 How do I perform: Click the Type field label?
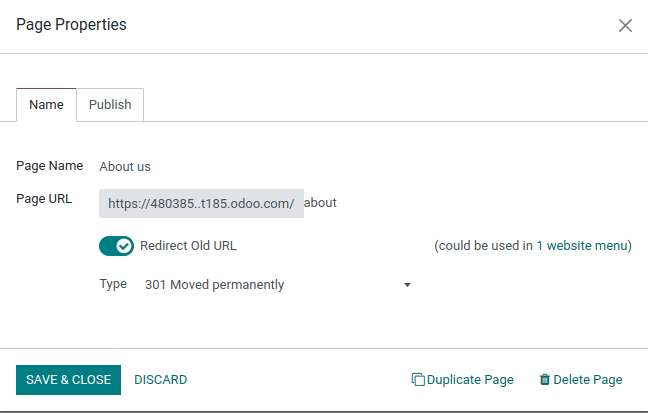tap(113, 284)
